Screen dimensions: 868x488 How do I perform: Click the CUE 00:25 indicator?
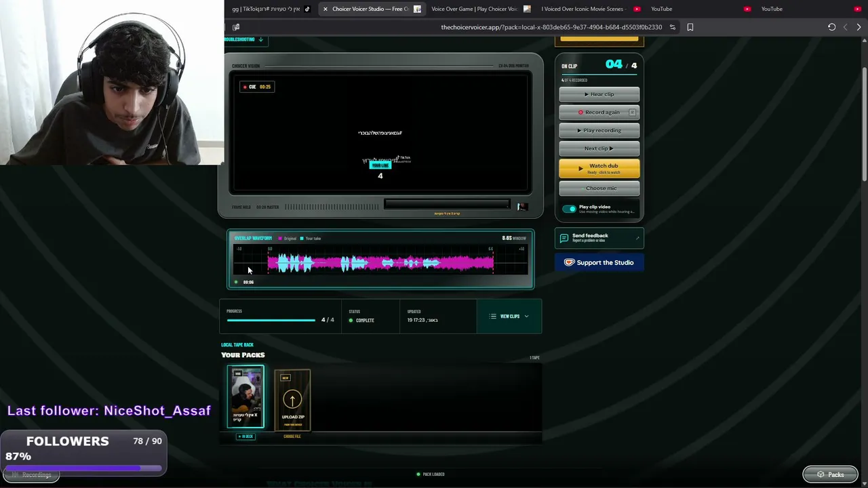pyautogui.click(x=258, y=87)
